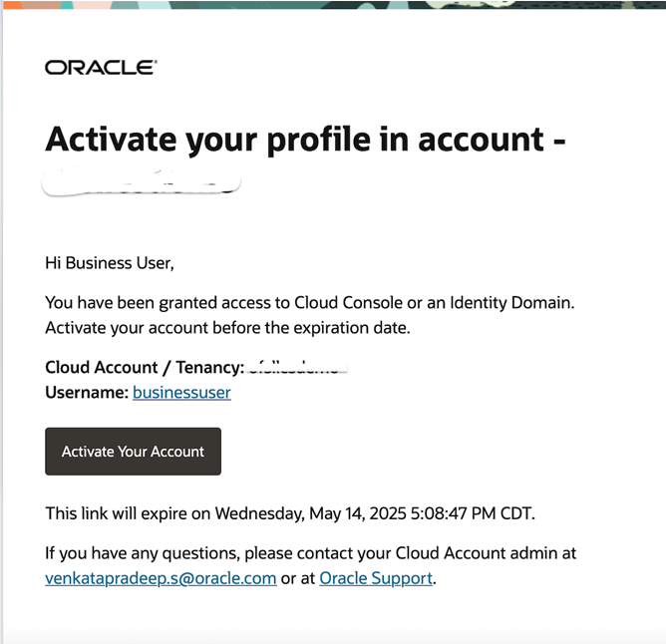This screenshot has height=644, width=666.
Task: Open the venkatapradeep.s@oracle.com email link
Action: 161,578
